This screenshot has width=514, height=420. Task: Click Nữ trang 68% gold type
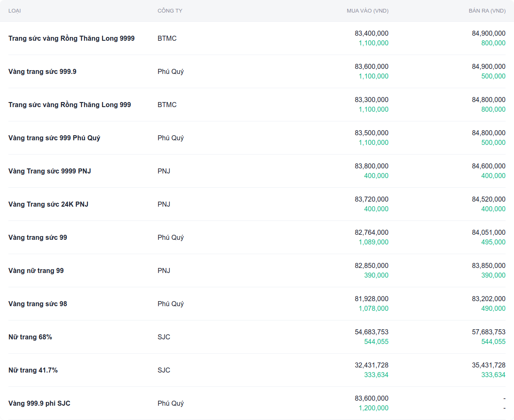tap(30, 337)
